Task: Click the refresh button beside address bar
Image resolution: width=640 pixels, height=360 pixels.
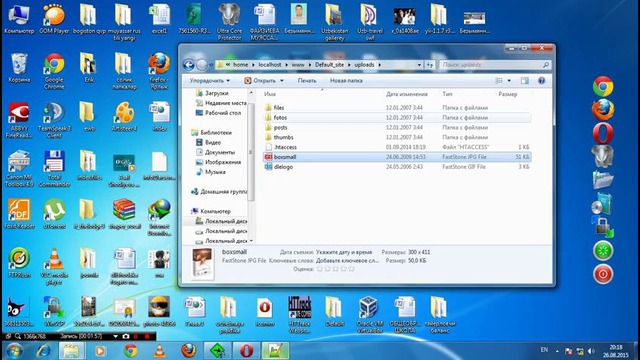Action: 429,64
